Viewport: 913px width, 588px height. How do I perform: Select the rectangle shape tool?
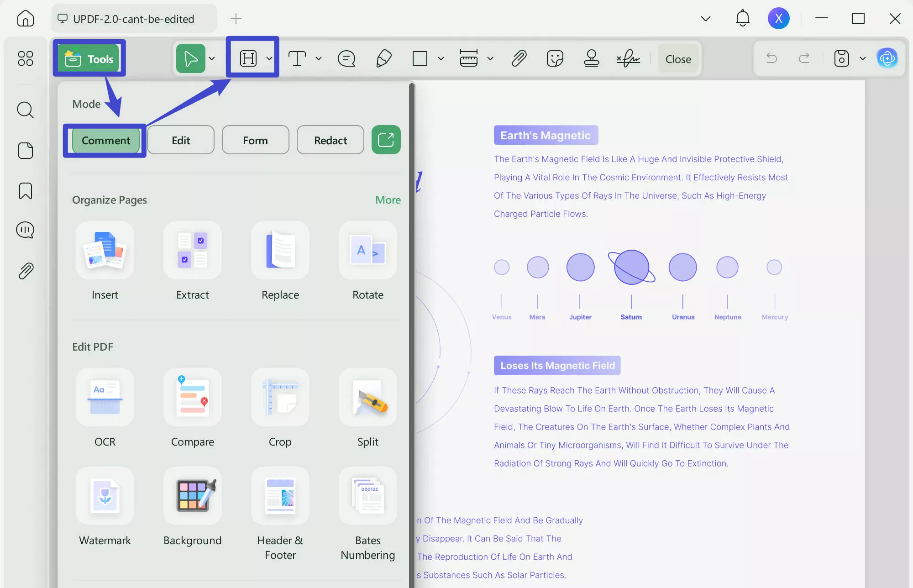tap(419, 58)
